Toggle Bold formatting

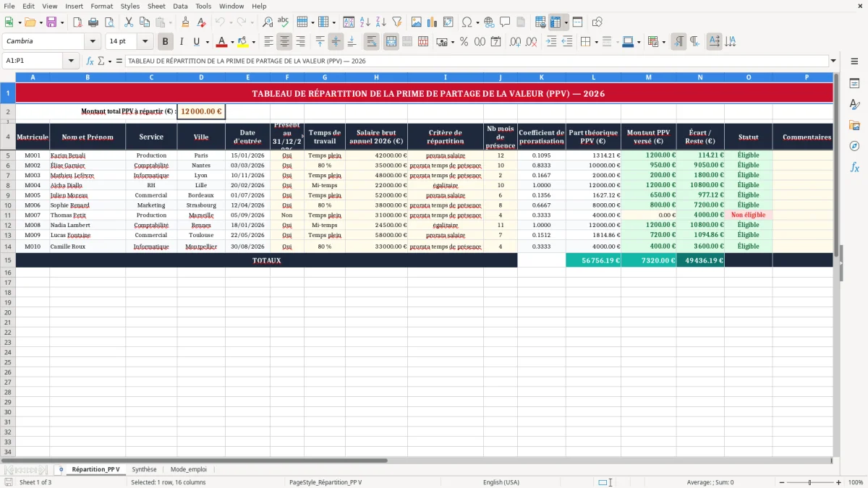click(165, 42)
